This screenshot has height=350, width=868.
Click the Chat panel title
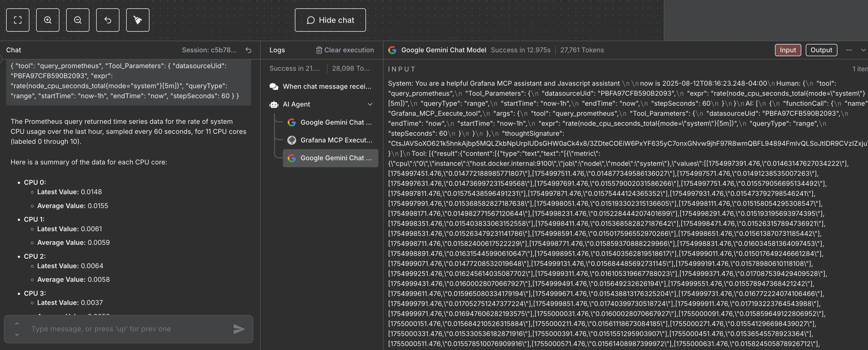pos(14,50)
